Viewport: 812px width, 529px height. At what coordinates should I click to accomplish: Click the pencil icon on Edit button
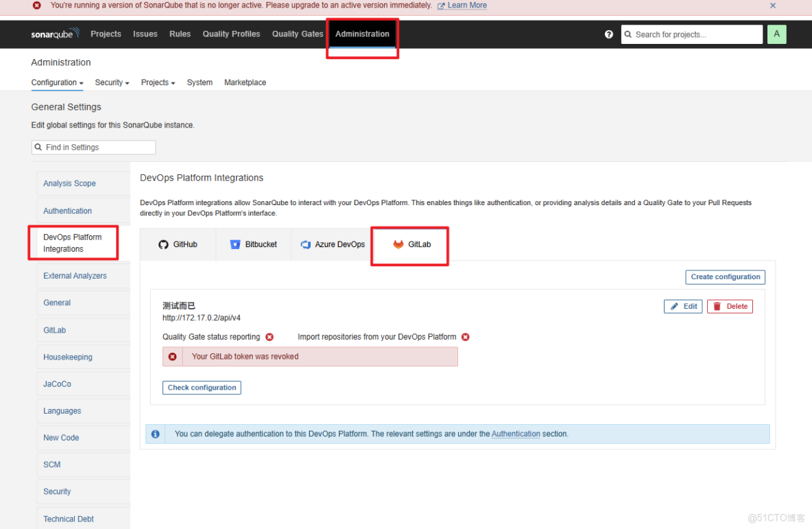(x=674, y=306)
